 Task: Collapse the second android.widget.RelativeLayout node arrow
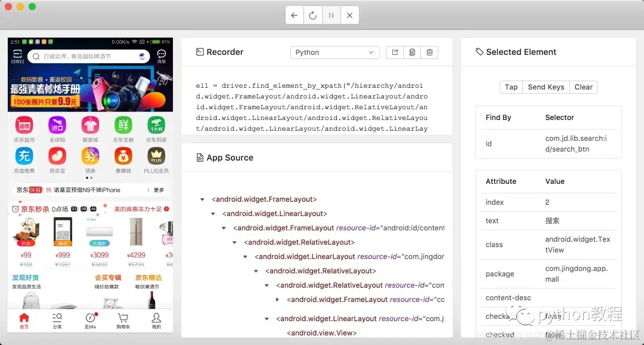256,271
